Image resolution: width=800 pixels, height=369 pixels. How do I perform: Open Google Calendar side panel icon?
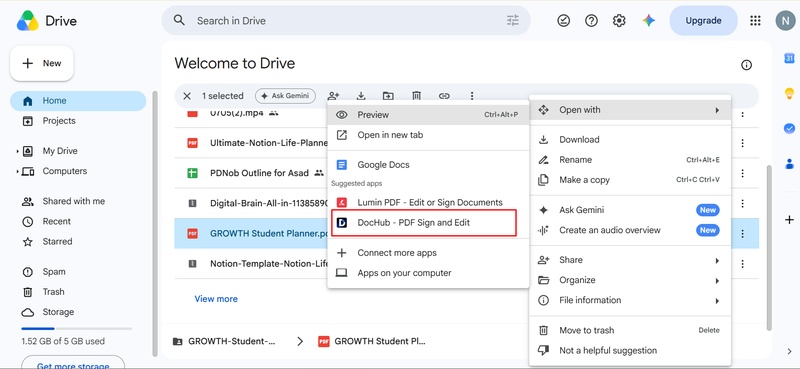(x=789, y=58)
